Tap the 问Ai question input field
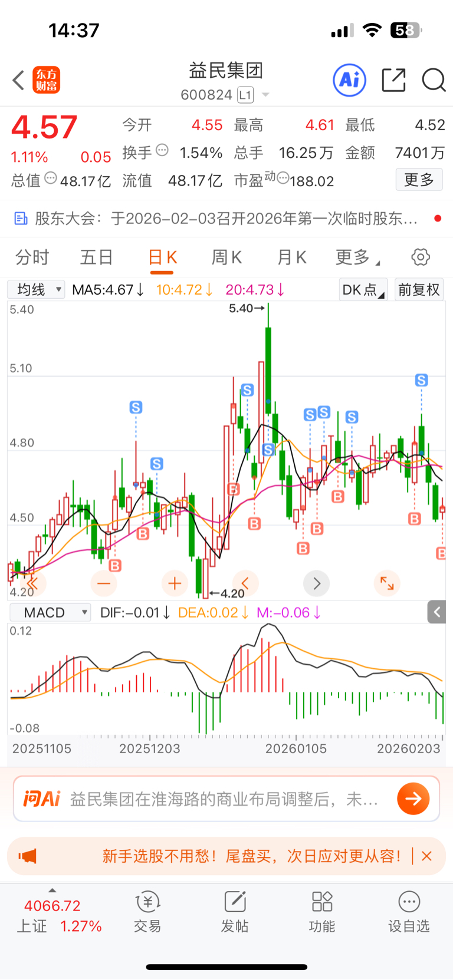453x980 pixels. point(224,799)
